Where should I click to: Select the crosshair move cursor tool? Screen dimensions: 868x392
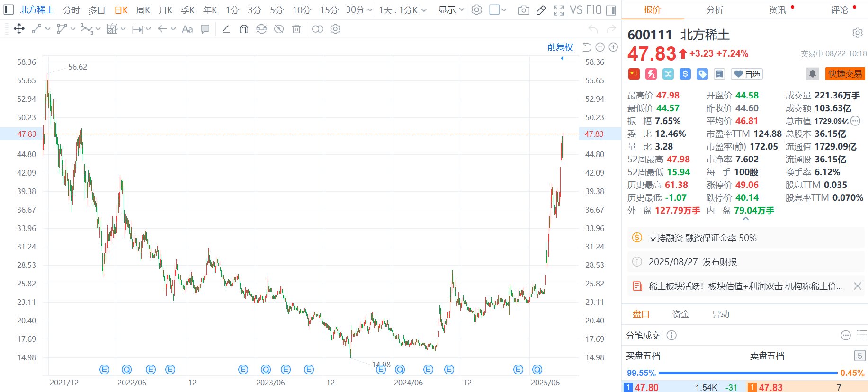pyautogui.click(x=19, y=29)
